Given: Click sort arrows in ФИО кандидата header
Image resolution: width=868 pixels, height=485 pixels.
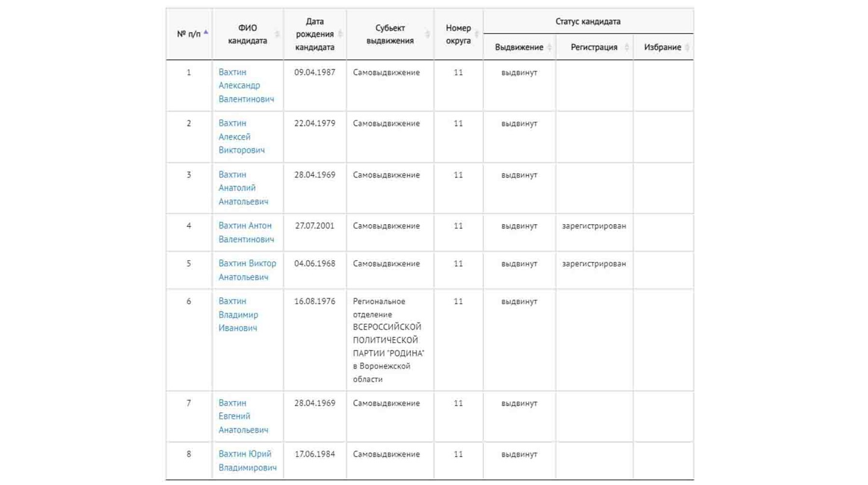Looking at the screenshot, I should [x=277, y=34].
